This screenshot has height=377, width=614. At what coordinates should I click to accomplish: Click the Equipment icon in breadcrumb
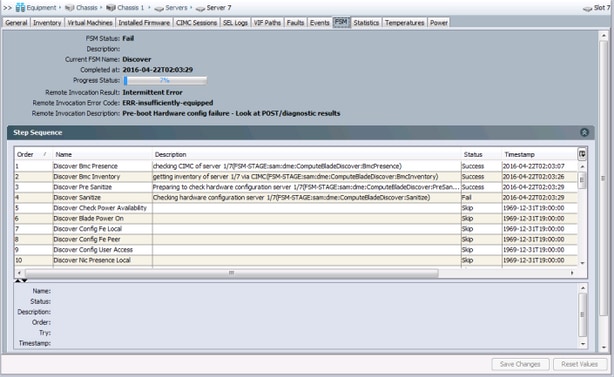coord(20,7)
